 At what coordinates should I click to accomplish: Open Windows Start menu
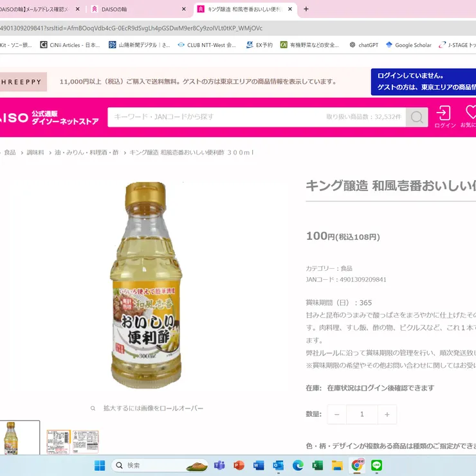pos(100,465)
